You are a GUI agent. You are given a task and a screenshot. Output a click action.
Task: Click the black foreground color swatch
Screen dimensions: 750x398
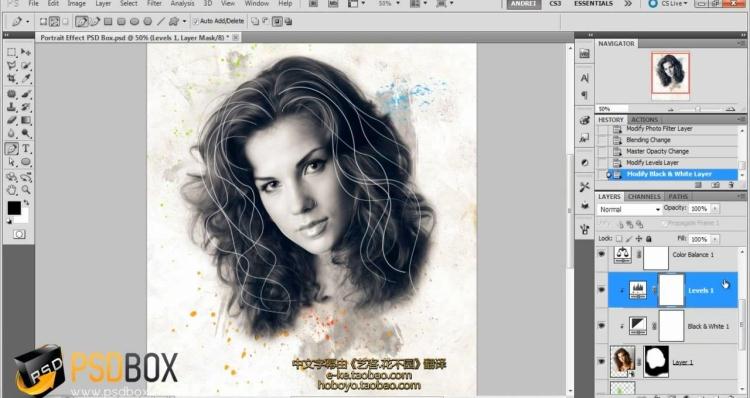14,208
